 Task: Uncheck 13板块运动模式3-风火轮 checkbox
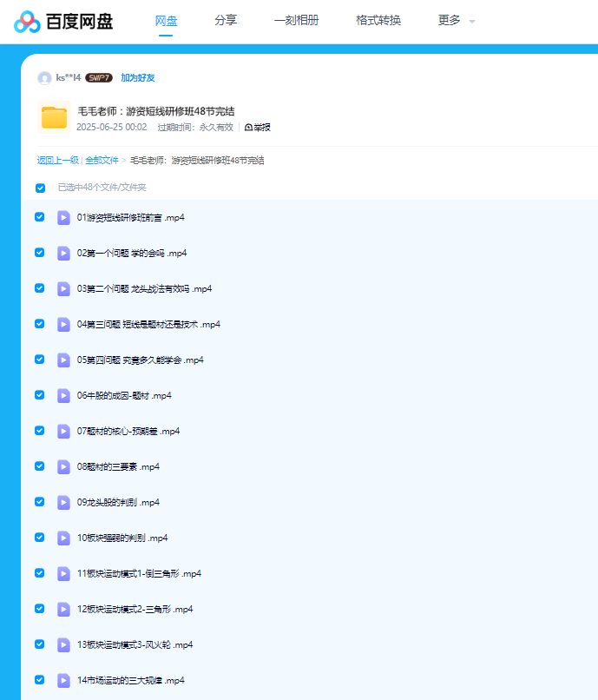click(x=40, y=644)
